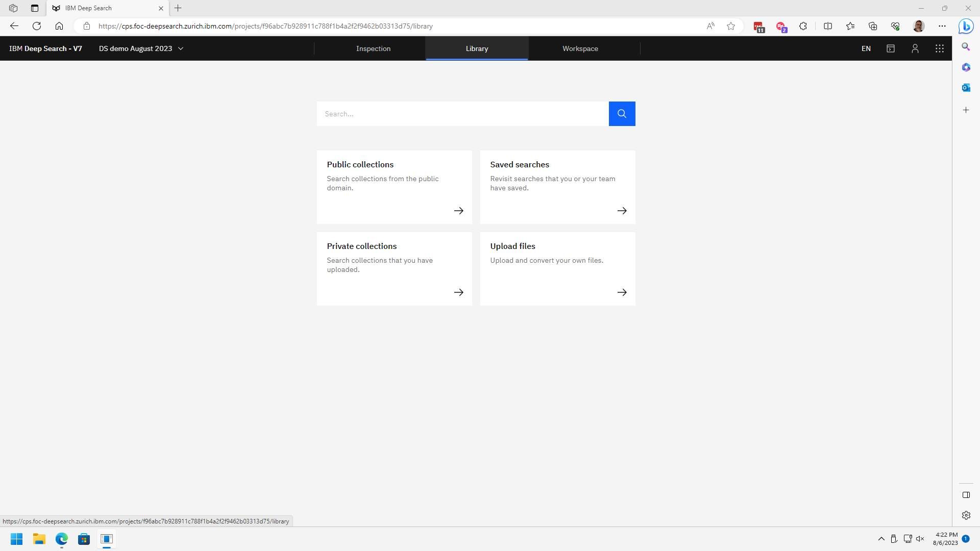Add a new app to the sidebar
This screenshot has width=980, height=551.
click(x=966, y=110)
